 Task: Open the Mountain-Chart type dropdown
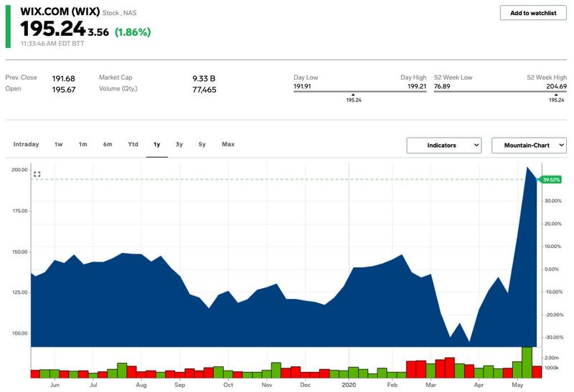[528, 145]
